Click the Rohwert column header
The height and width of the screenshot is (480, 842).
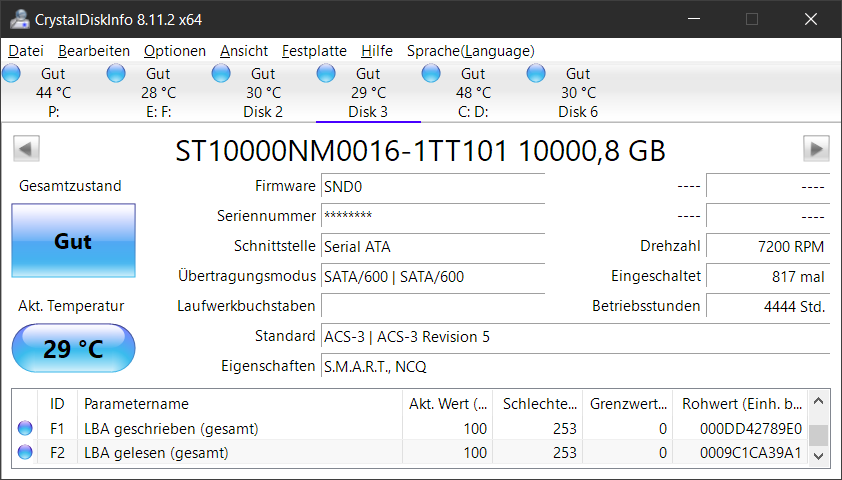[741, 404]
